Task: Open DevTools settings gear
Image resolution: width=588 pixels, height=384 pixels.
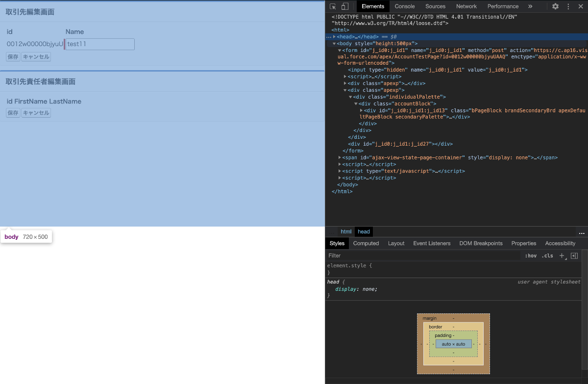Action: [x=555, y=6]
